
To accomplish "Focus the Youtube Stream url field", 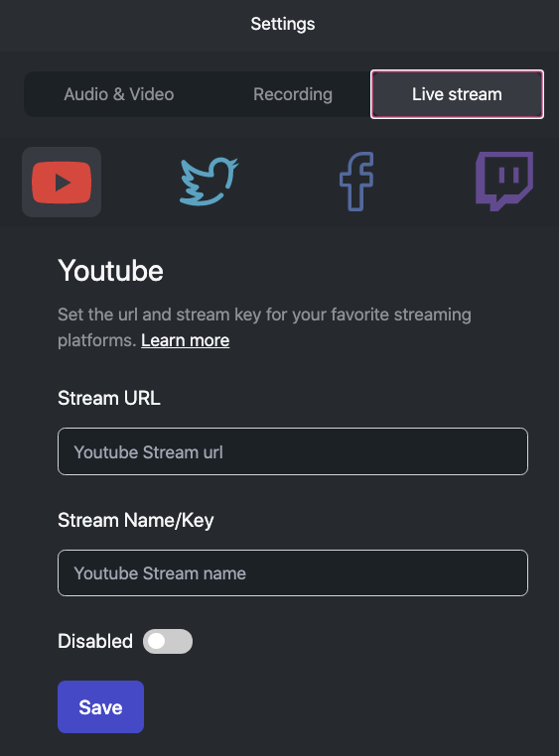I will click(x=293, y=451).
